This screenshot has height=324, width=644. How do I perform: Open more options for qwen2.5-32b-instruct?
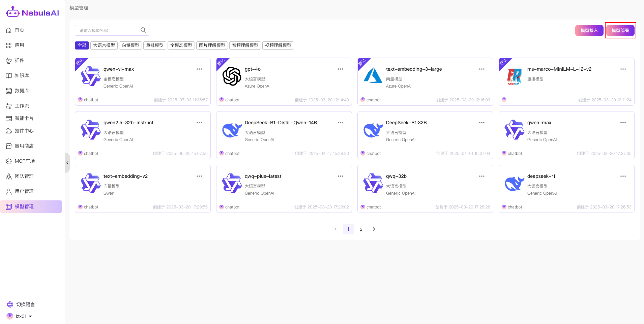(199, 123)
